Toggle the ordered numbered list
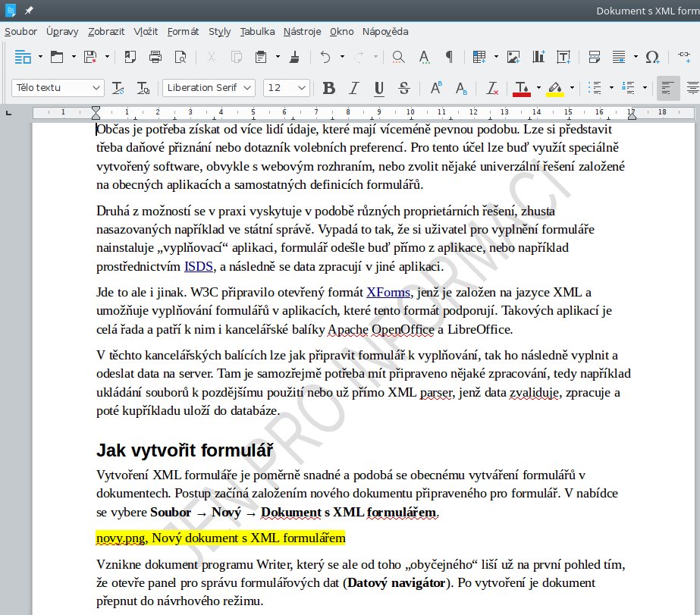The image size is (700, 615). tap(628, 88)
